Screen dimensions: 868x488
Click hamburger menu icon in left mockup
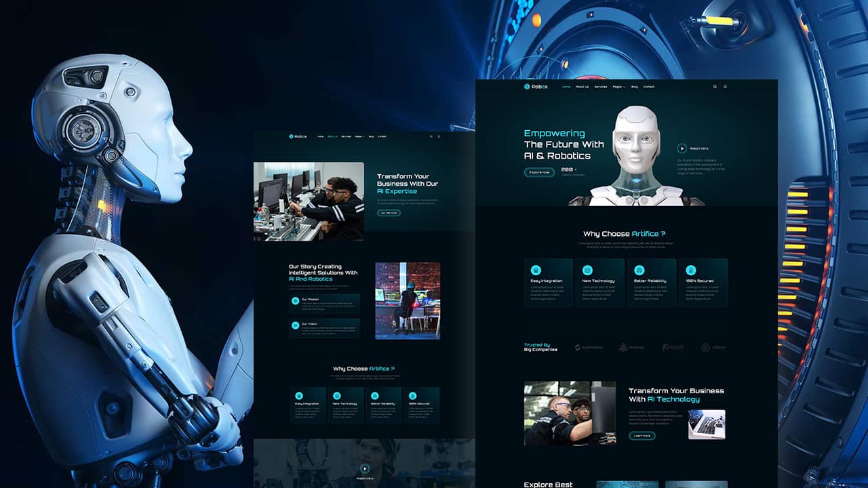tap(439, 136)
